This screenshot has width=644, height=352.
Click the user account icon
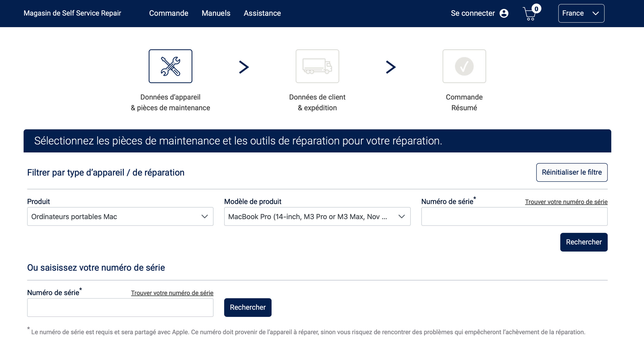(504, 13)
